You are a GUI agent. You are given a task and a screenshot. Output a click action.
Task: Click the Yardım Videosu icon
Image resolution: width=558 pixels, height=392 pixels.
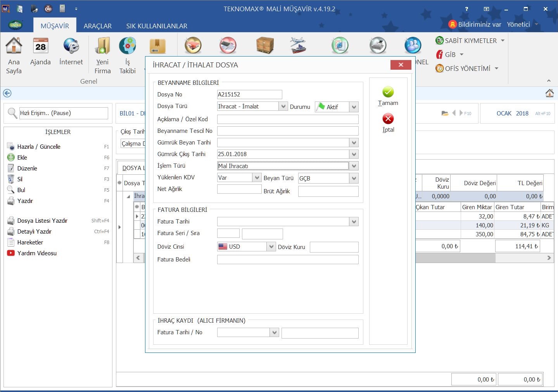pos(10,253)
